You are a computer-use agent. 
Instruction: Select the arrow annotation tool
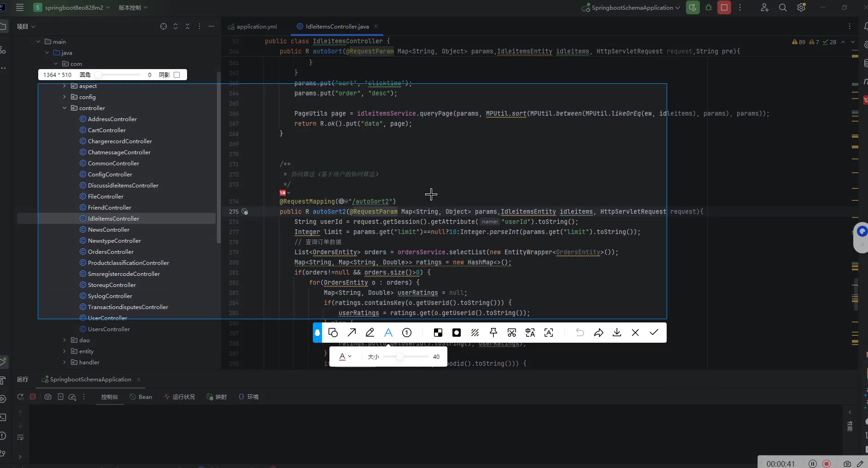pyautogui.click(x=352, y=333)
